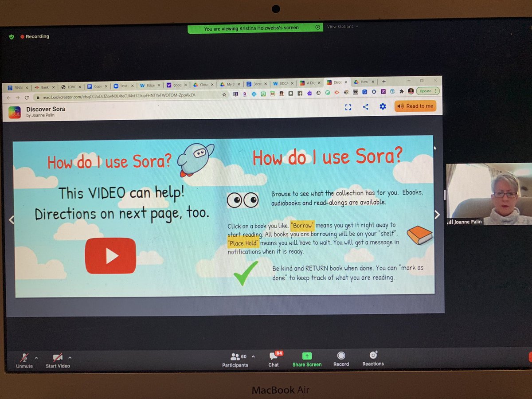Switch to the LOVC browser tab
532x399 pixels.
click(x=71, y=87)
